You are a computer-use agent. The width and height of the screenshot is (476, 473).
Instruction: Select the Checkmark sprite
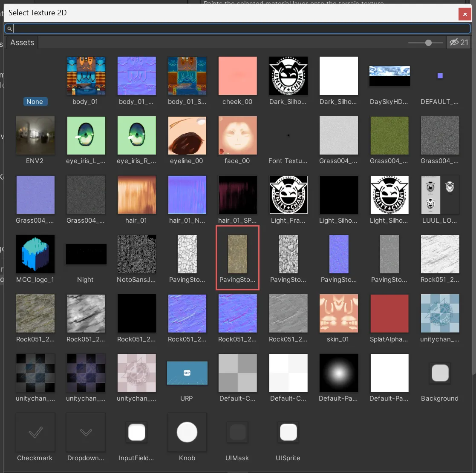[x=35, y=432]
